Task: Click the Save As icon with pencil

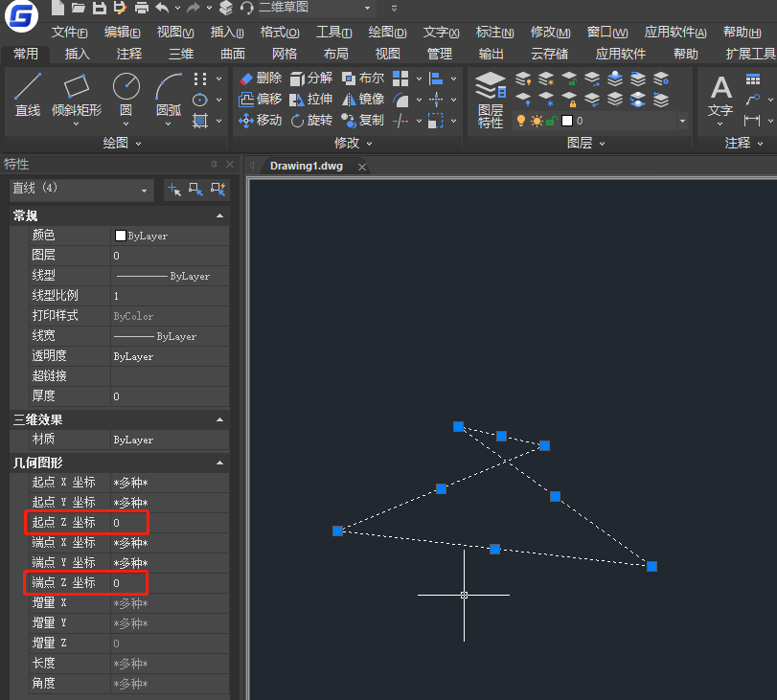Action: [121, 8]
